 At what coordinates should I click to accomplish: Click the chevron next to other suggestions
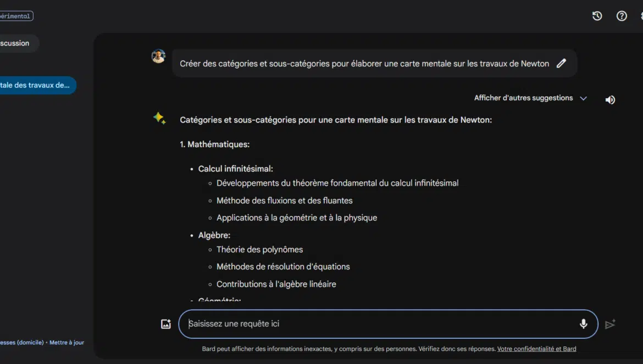point(584,98)
